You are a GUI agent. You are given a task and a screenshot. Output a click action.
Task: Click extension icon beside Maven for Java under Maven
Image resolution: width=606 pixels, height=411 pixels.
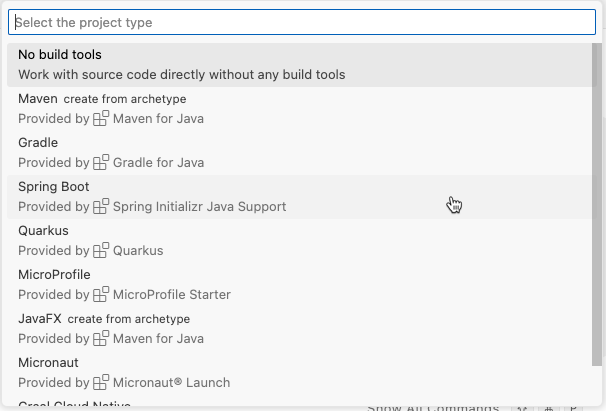click(101, 118)
